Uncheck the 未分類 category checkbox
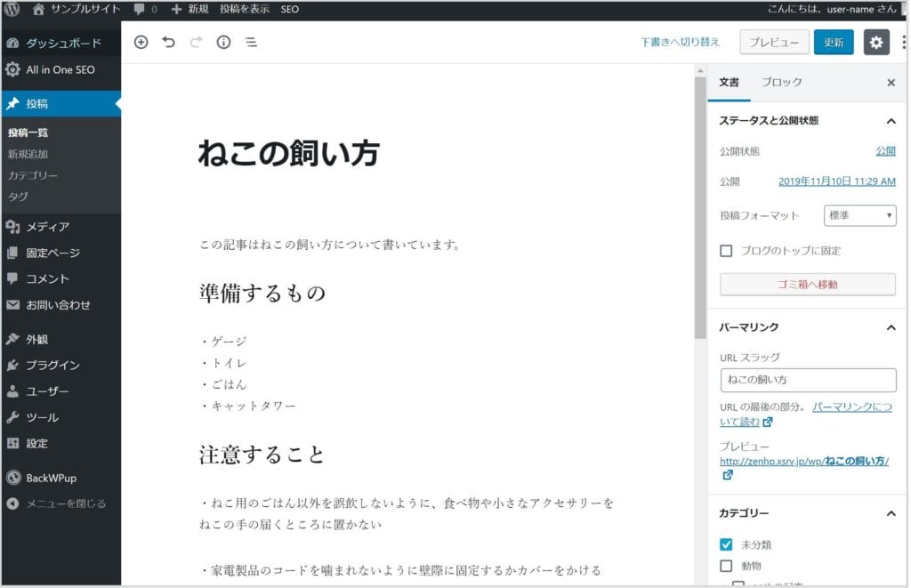911x588 pixels. point(726,544)
